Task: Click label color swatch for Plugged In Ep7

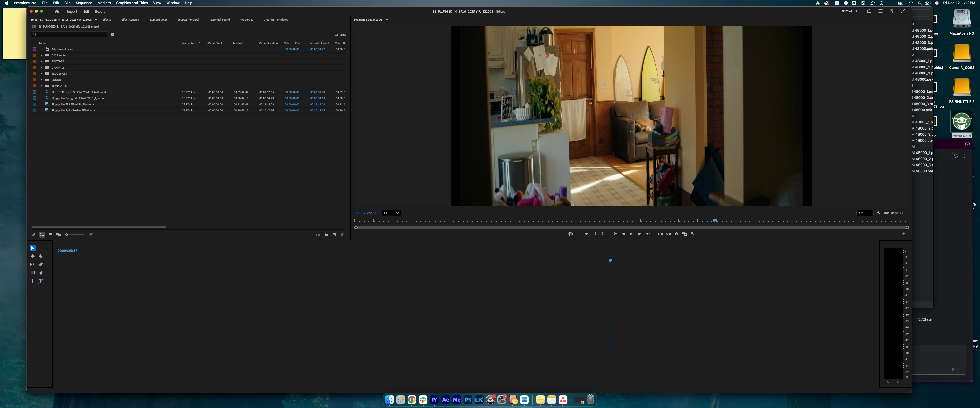Action: point(35,110)
